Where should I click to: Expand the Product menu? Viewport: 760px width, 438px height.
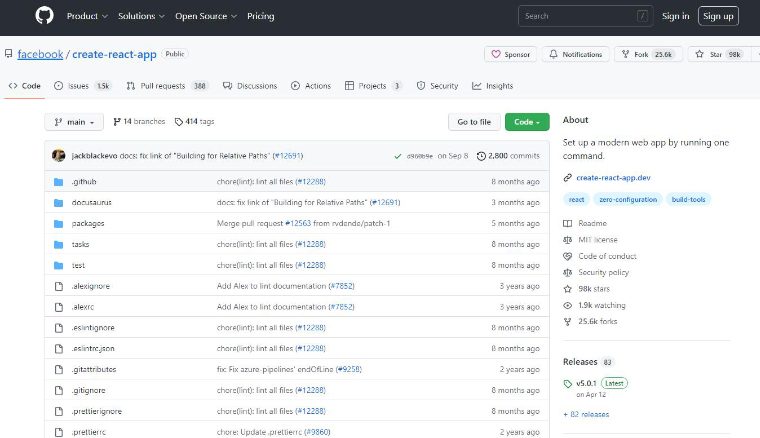[x=87, y=16]
